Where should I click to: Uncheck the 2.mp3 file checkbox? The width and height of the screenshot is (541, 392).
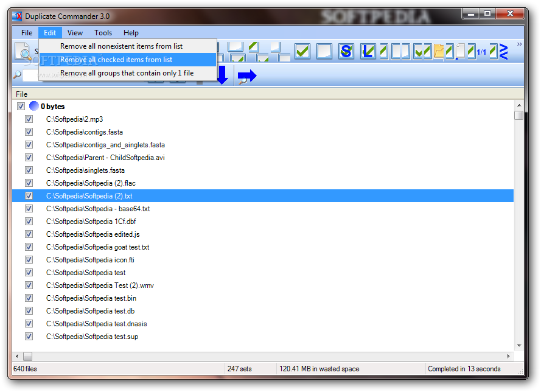pos(29,119)
